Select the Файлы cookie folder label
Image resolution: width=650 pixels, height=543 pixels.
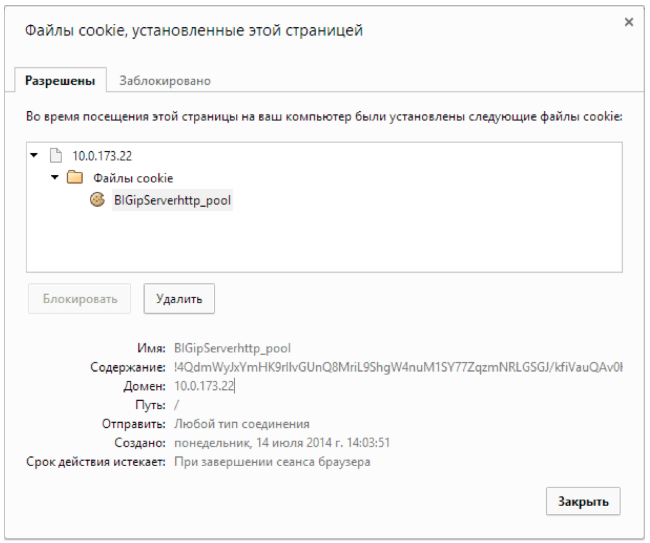pyautogui.click(x=126, y=178)
